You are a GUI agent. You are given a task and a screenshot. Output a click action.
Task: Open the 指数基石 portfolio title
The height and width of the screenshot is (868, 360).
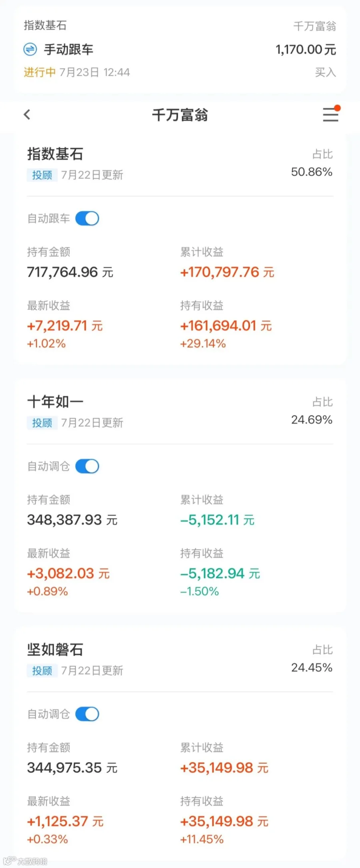[x=55, y=154]
